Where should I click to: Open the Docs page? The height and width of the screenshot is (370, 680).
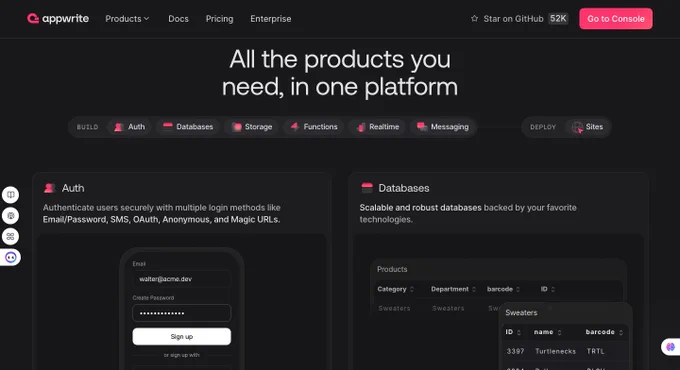pyautogui.click(x=178, y=19)
